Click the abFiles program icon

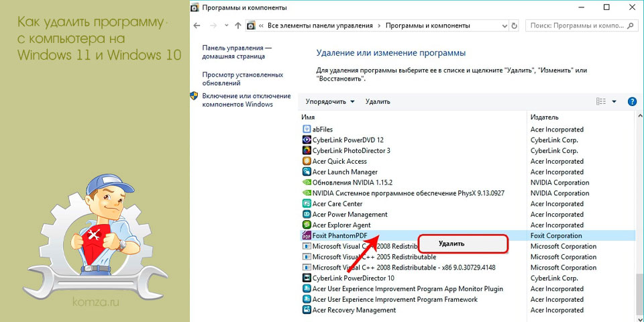tap(307, 129)
